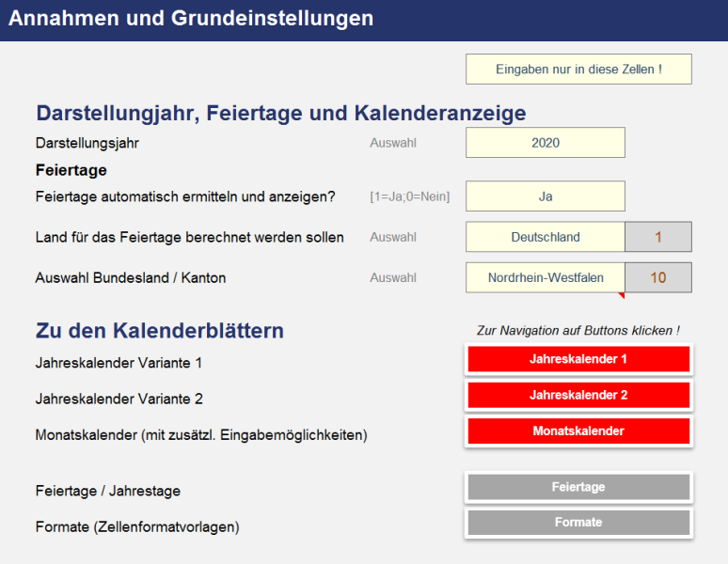Click 'Land für das Feiertage berechnet werden sollen'
This screenshot has width=728, height=564.
pos(190,237)
